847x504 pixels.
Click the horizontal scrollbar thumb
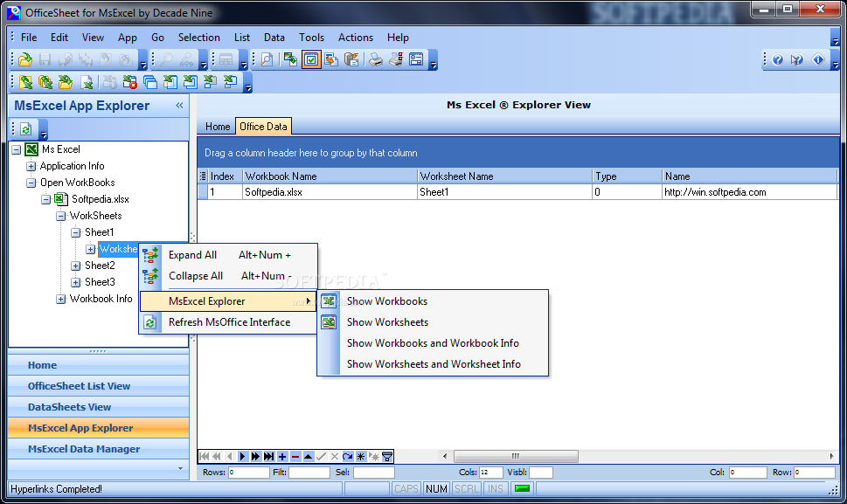click(516, 457)
